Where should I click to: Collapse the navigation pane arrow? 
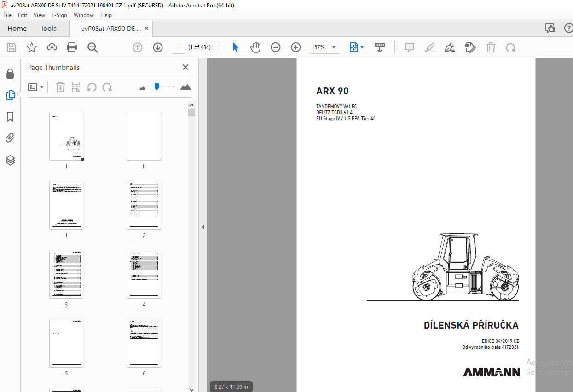click(203, 227)
